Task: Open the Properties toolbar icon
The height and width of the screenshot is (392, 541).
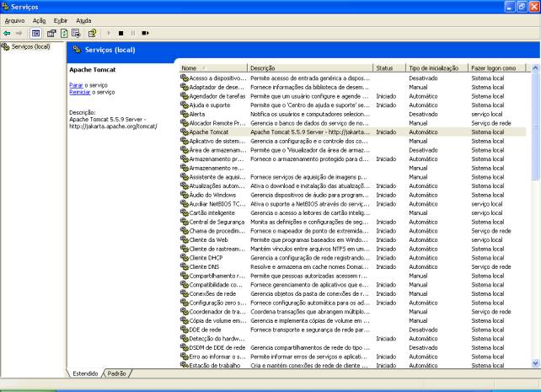Action: 51,32
